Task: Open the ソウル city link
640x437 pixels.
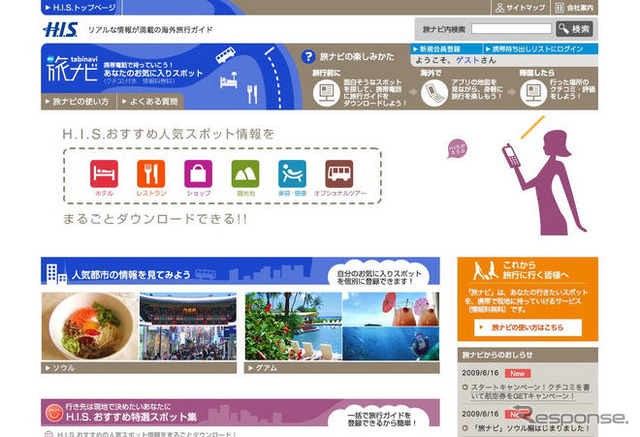Action: coord(139,368)
